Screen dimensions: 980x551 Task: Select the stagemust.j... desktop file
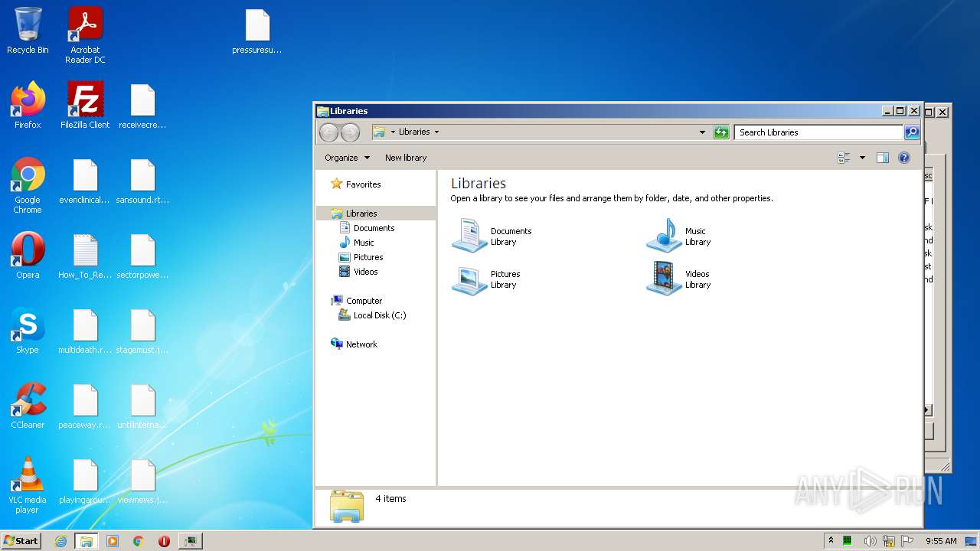142,331
